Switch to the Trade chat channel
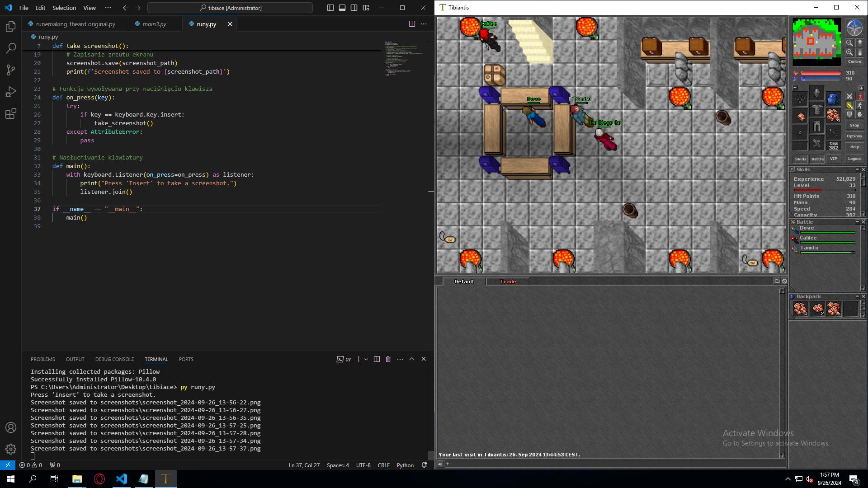 coord(508,282)
